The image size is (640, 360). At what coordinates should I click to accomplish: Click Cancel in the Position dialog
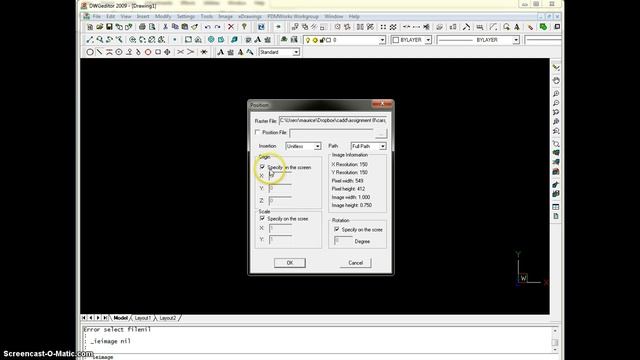[356, 263]
